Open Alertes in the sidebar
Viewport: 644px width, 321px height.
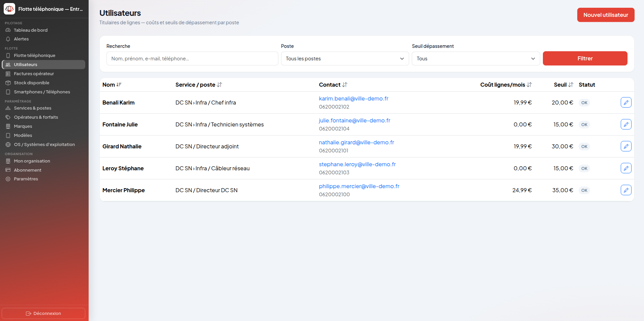(43, 39)
